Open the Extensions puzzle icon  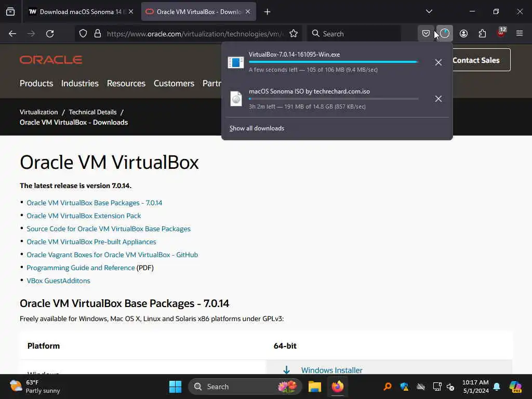pyautogui.click(x=482, y=34)
